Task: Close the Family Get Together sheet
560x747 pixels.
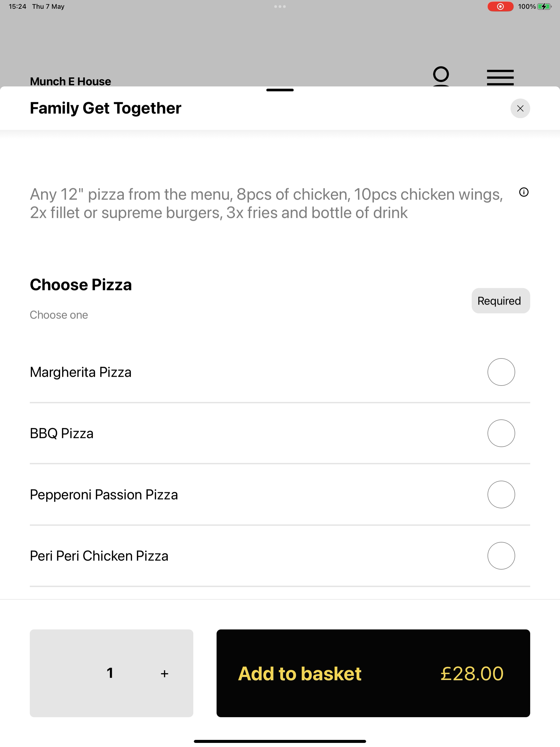Action: (x=520, y=108)
